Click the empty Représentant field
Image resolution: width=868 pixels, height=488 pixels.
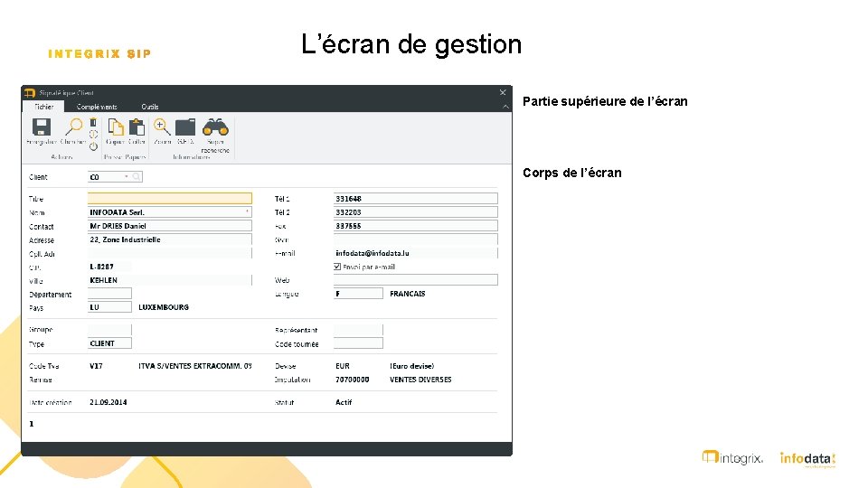(x=358, y=330)
